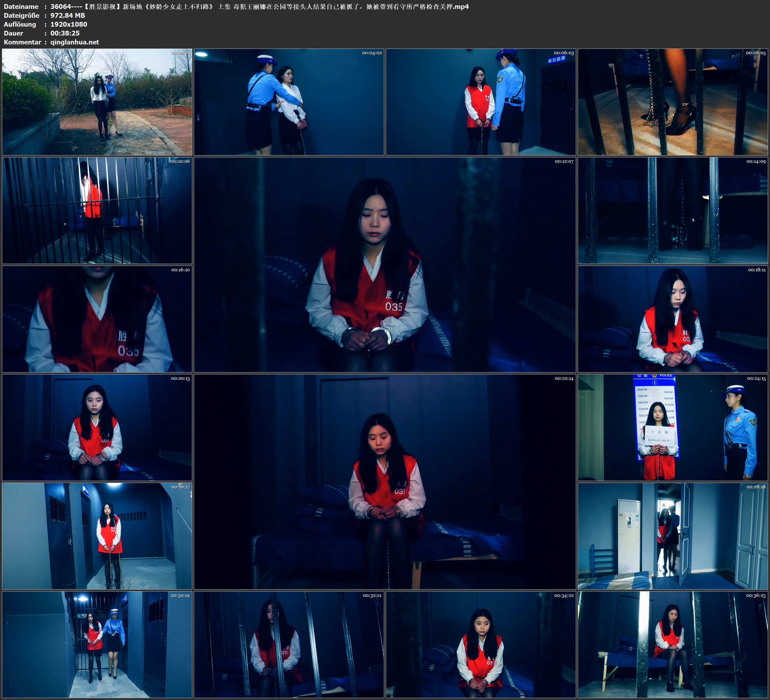The width and height of the screenshot is (770, 700).
Task: Click the large 00:22:14 thumbnail
Action: 385,482
